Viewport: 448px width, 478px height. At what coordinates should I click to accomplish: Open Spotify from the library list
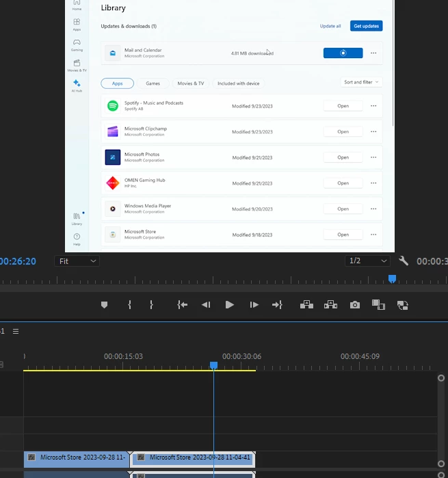coord(343,106)
